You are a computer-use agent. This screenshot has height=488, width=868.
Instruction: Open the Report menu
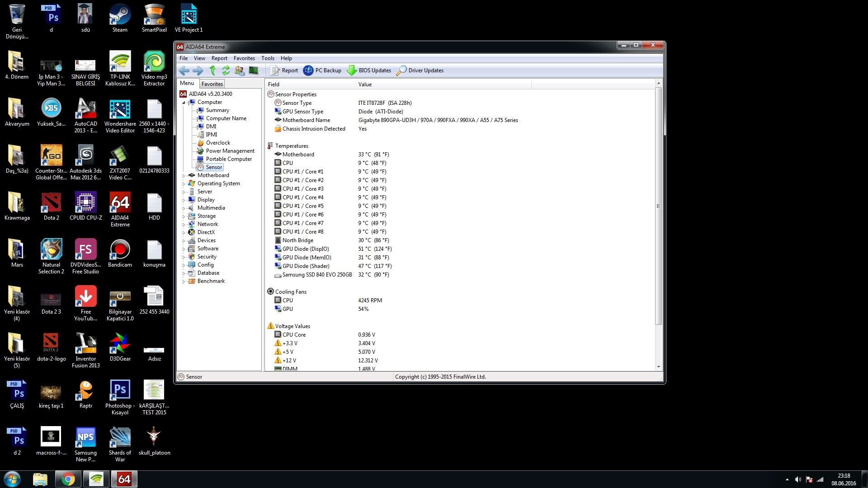tap(219, 58)
